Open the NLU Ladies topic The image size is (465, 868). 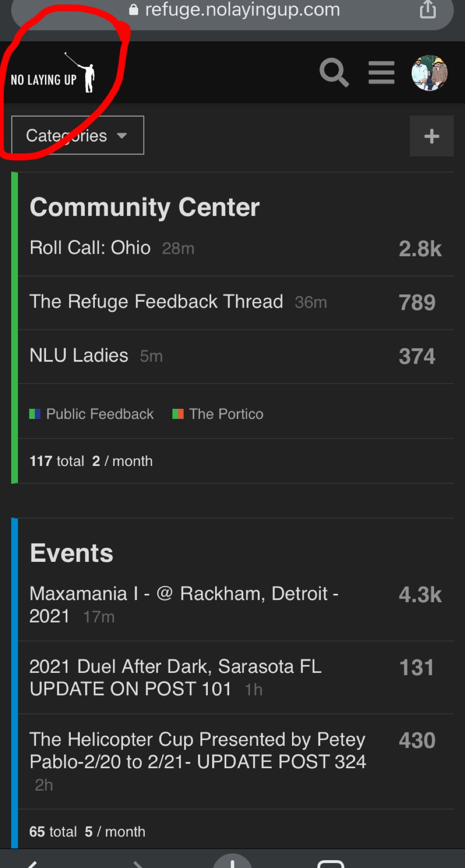(79, 356)
